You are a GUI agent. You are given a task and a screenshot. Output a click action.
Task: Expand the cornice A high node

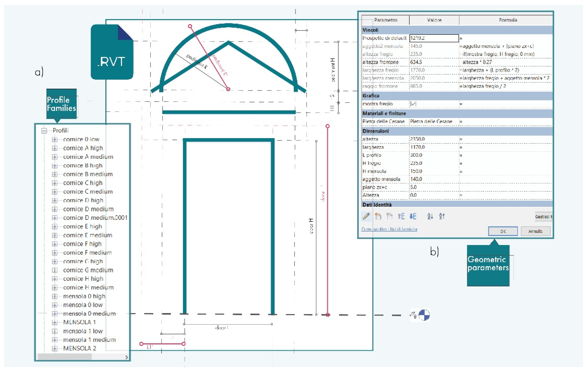(55, 148)
